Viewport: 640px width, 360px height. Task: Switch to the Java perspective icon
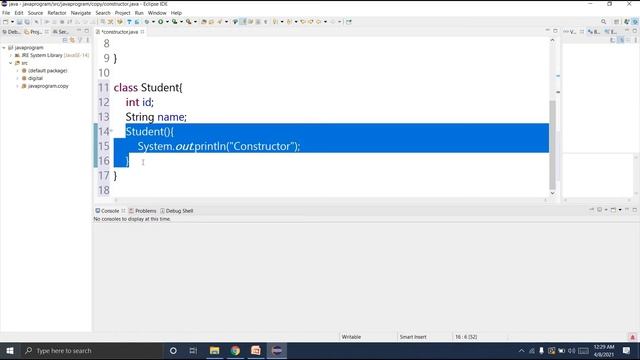(627, 22)
